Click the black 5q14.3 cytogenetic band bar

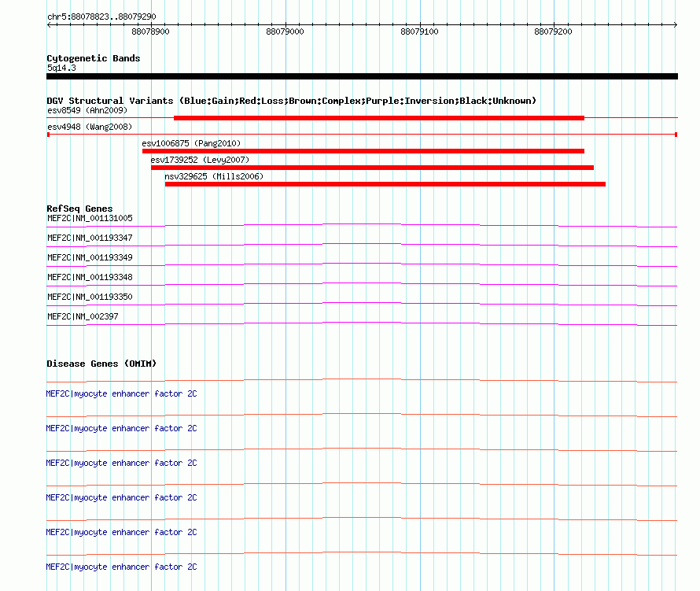point(362,76)
